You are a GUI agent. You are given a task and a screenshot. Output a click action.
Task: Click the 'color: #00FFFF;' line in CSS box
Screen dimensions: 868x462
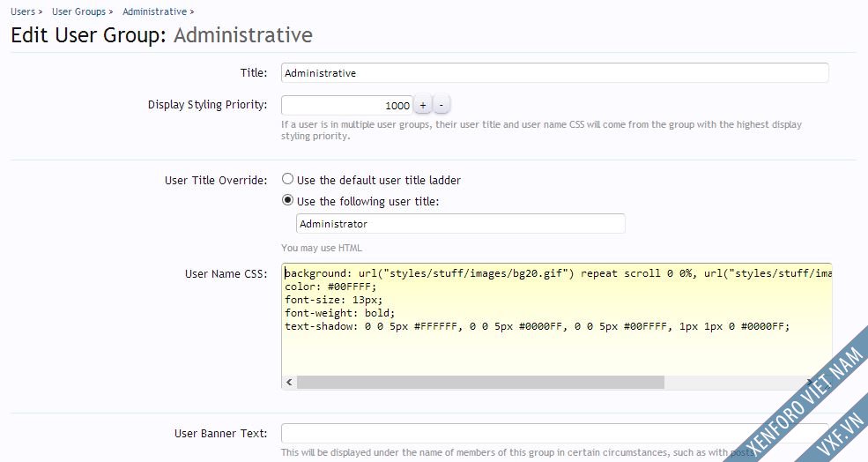(330, 287)
